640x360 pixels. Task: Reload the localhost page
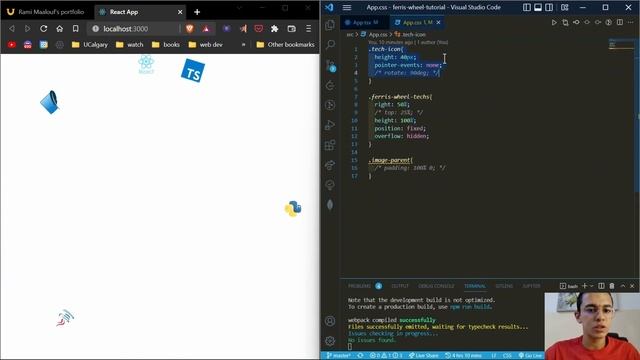44,29
